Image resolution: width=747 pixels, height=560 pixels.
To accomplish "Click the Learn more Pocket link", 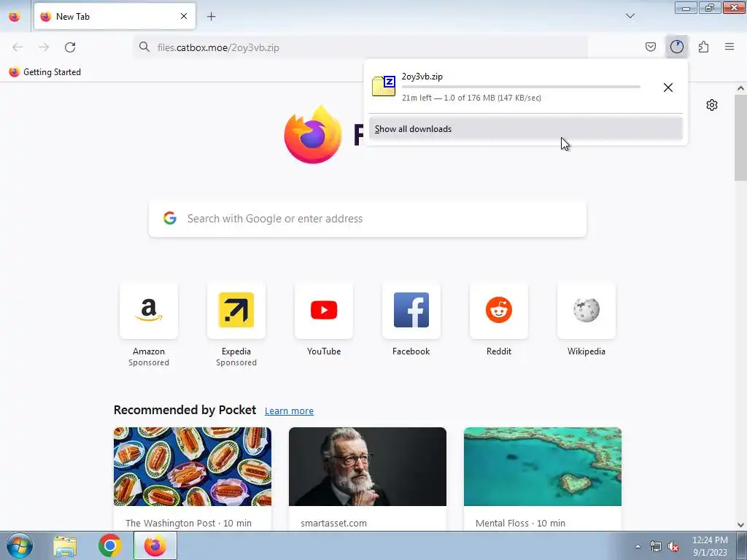I will click(x=289, y=411).
